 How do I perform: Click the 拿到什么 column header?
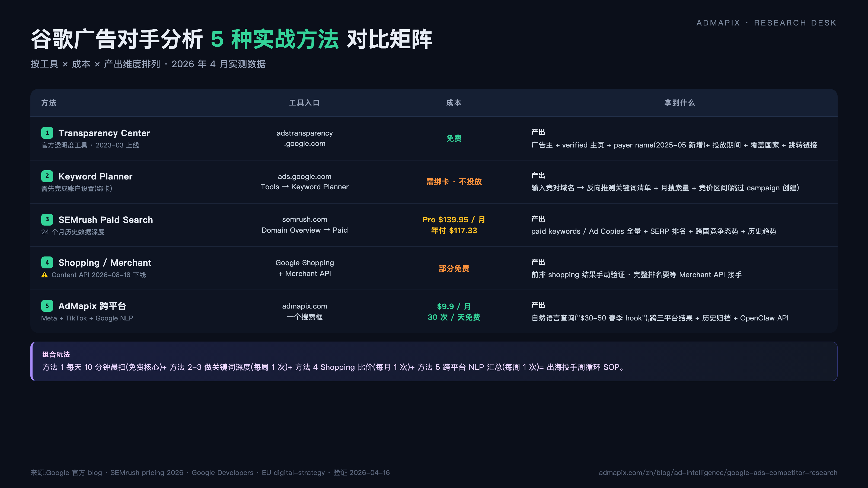679,103
